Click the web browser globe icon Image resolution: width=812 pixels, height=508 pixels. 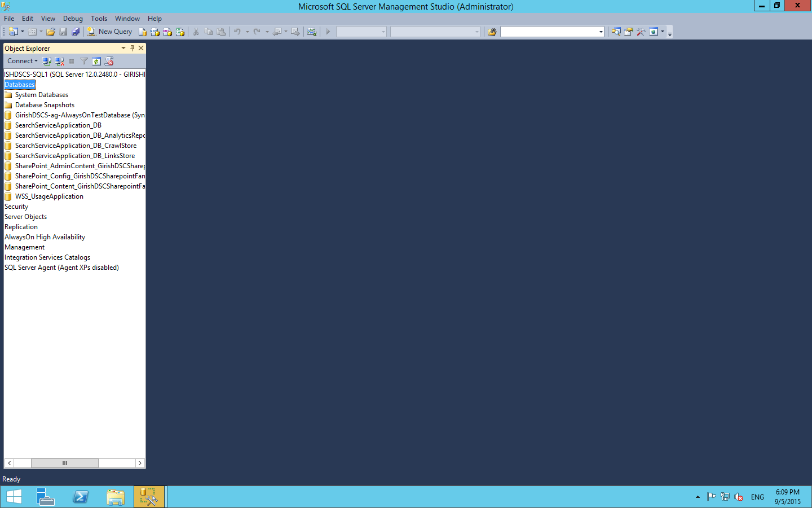[x=654, y=32]
